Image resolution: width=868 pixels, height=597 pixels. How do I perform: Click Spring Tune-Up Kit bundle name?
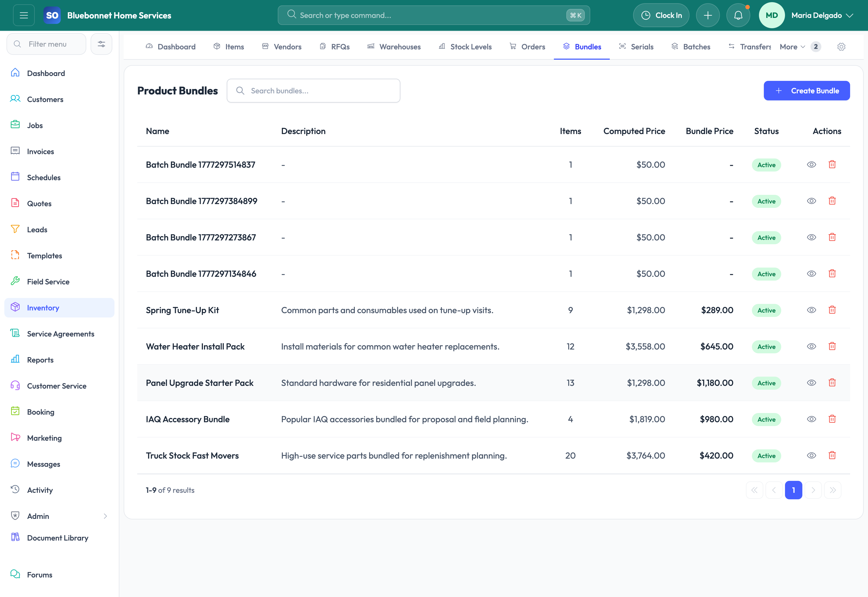(183, 310)
